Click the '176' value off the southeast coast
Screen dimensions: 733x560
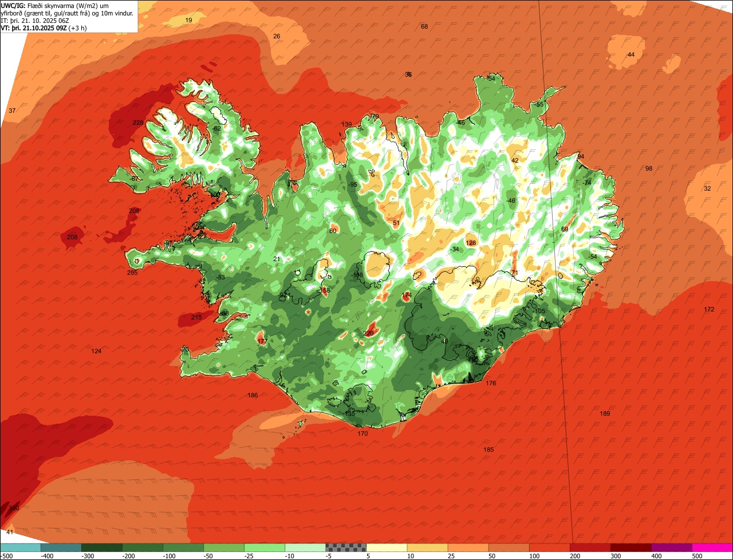491,384
